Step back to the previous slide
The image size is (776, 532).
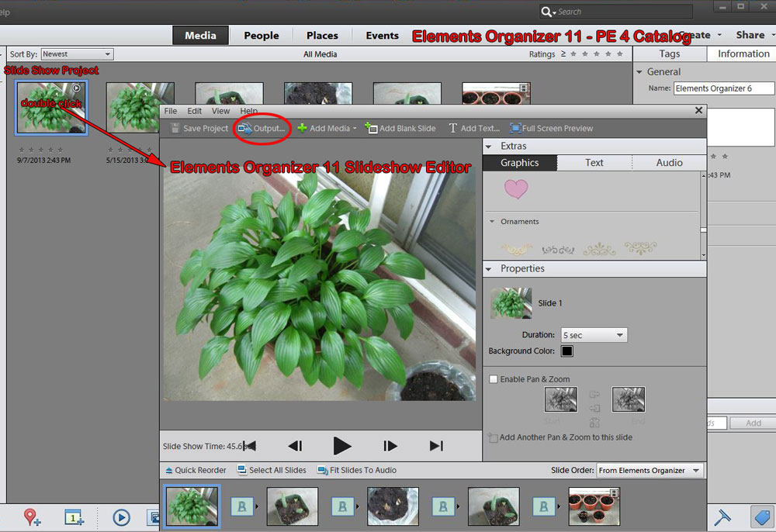coord(296,446)
